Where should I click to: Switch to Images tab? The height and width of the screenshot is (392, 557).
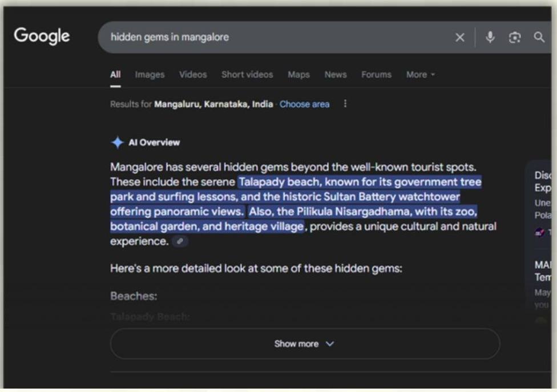coord(150,75)
